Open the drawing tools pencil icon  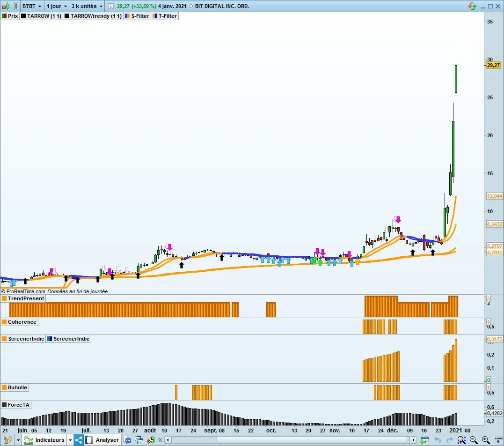(7, 440)
